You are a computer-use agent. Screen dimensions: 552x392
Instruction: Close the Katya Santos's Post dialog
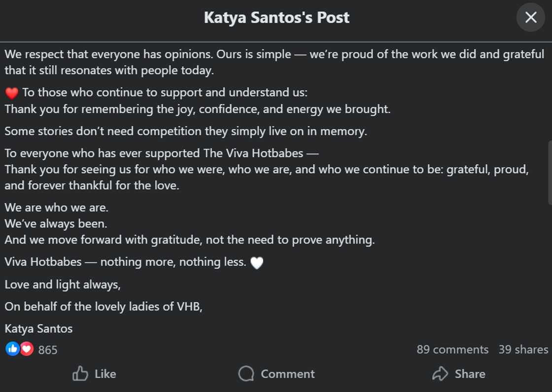(x=530, y=17)
